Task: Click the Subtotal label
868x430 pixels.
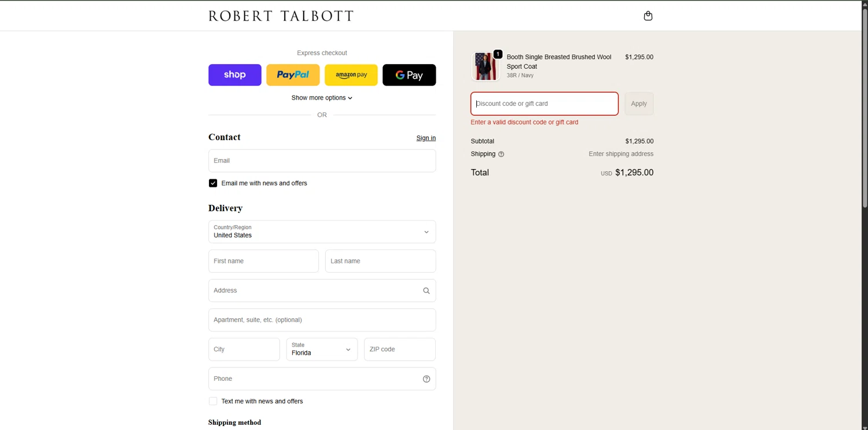Action: click(x=483, y=141)
